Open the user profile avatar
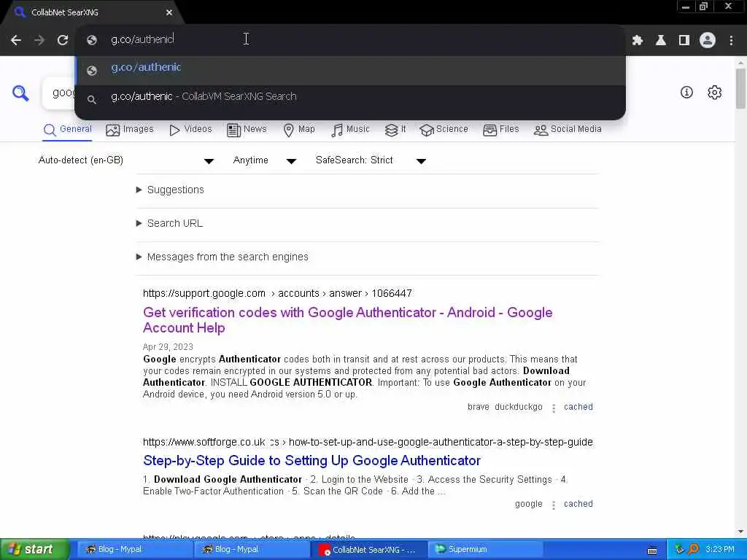The width and height of the screenshot is (747, 560). click(708, 41)
